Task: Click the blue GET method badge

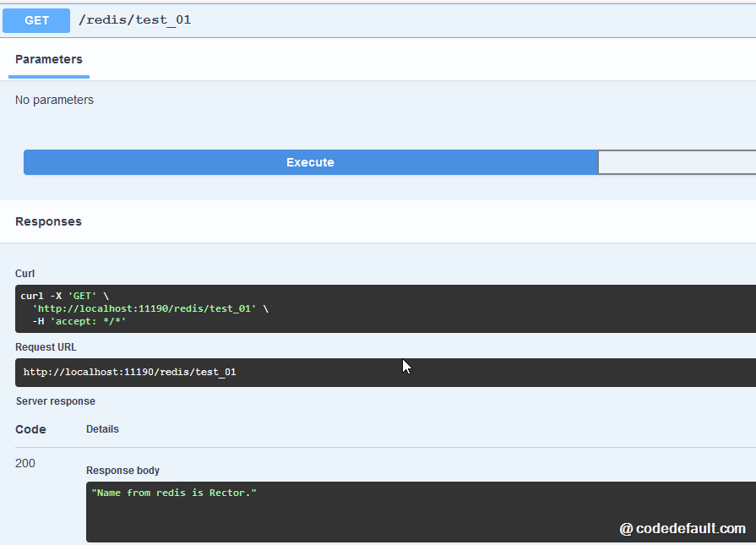Action: click(x=36, y=21)
